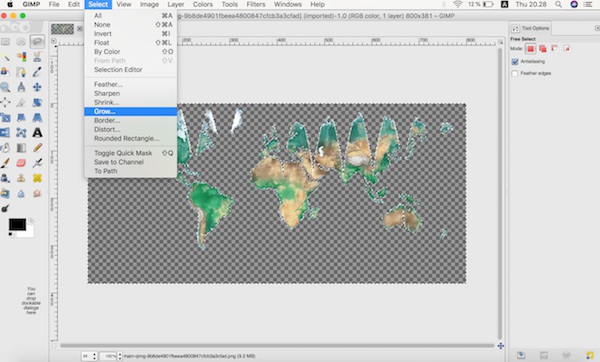Select the Rotate tool
Viewport: 600px width, 362px height.
click(37, 102)
